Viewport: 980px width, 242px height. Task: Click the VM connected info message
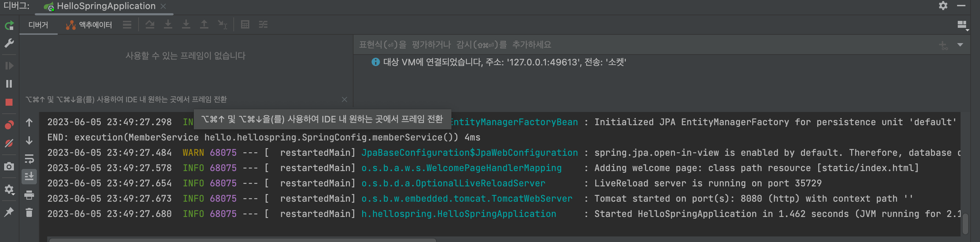coord(499,62)
